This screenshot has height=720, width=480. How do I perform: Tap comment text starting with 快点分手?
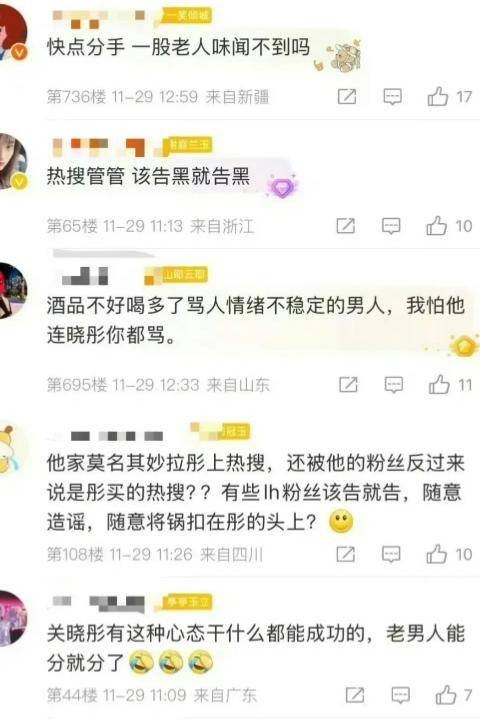click(178, 47)
